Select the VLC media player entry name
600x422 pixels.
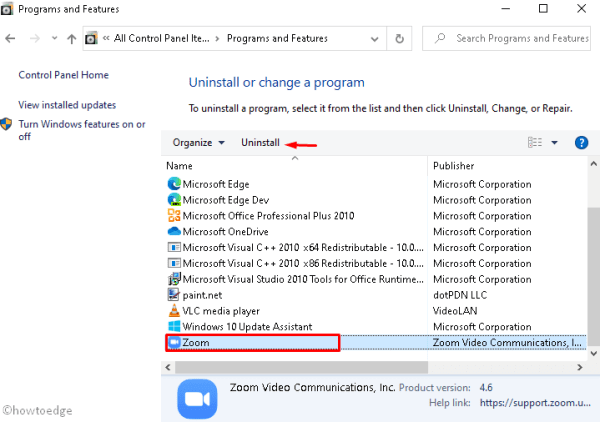pyautogui.click(x=221, y=311)
